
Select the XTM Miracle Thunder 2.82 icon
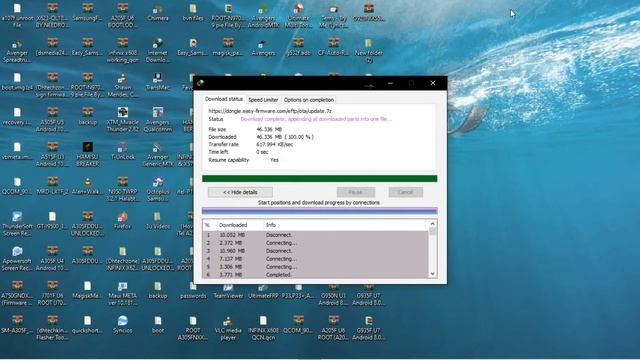(122, 120)
